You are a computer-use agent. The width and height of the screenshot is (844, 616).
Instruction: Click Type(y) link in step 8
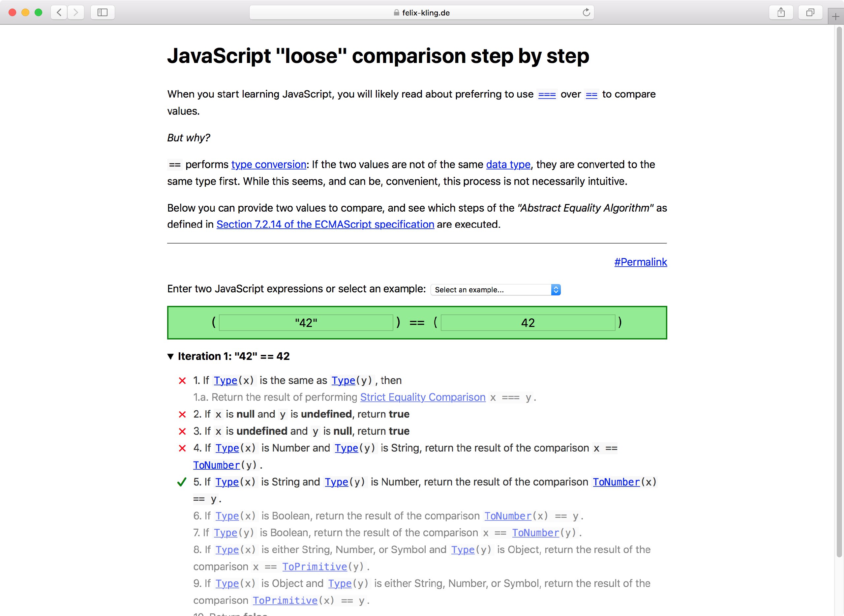pyautogui.click(x=463, y=550)
